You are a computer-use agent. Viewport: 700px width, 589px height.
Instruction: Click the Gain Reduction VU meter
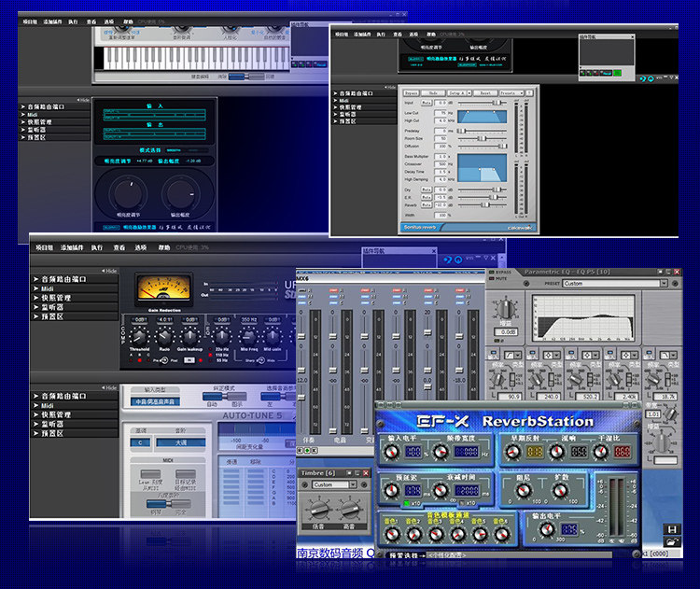[x=164, y=289]
